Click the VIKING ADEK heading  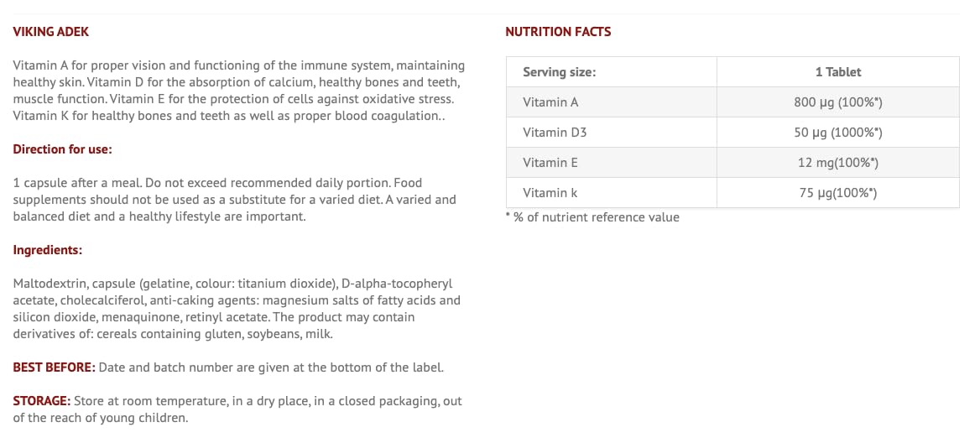point(50,32)
